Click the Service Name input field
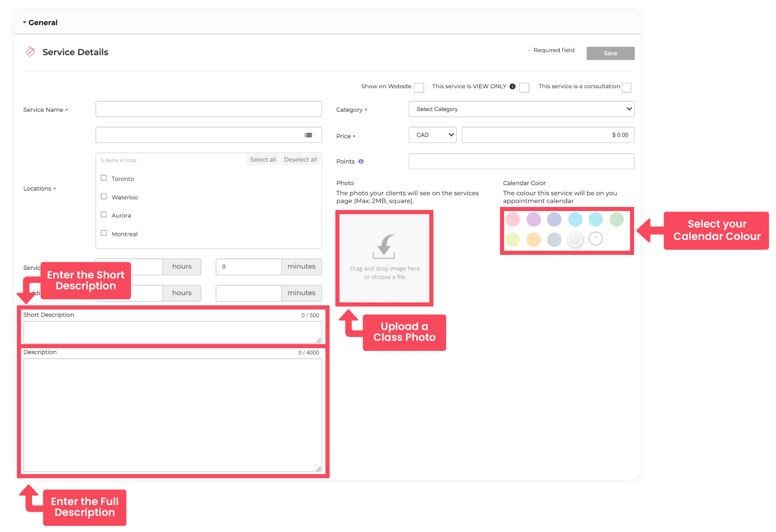776x532 pixels. point(208,109)
